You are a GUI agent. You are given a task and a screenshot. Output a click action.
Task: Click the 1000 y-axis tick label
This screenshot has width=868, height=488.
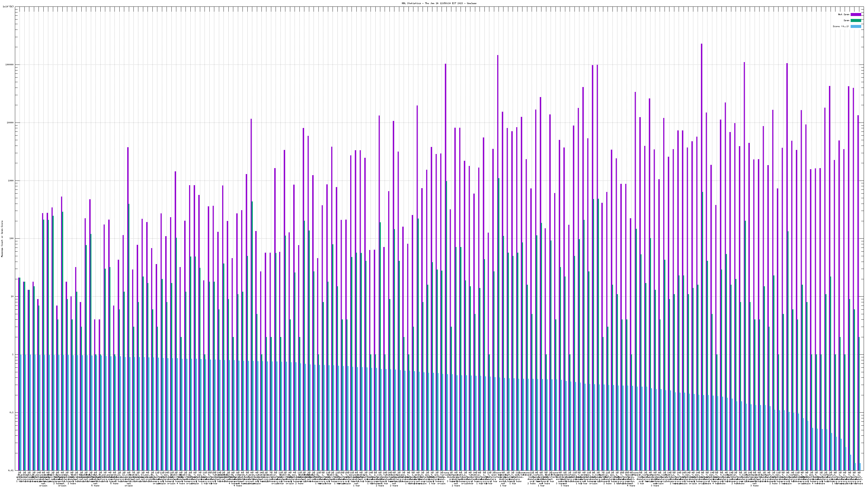click(x=11, y=181)
